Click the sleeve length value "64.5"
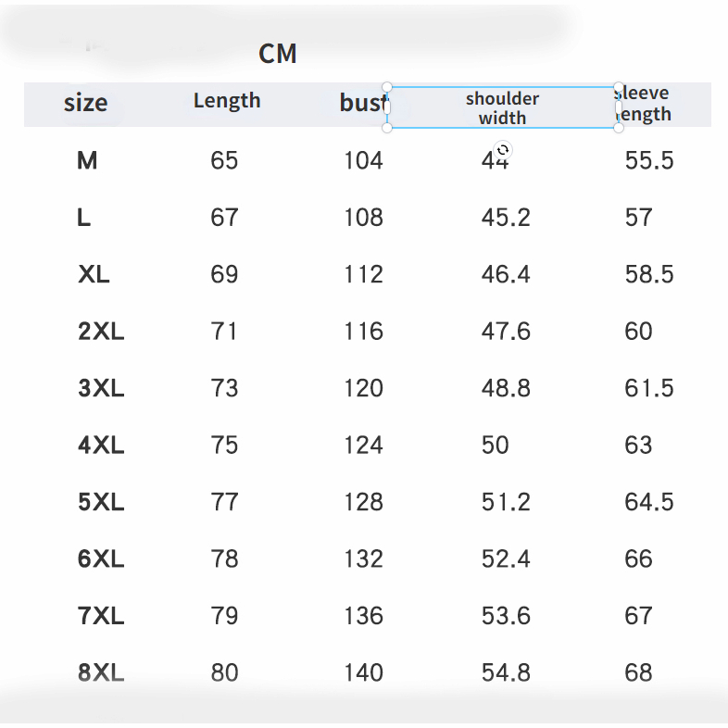728x728 pixels. (648, 503)
